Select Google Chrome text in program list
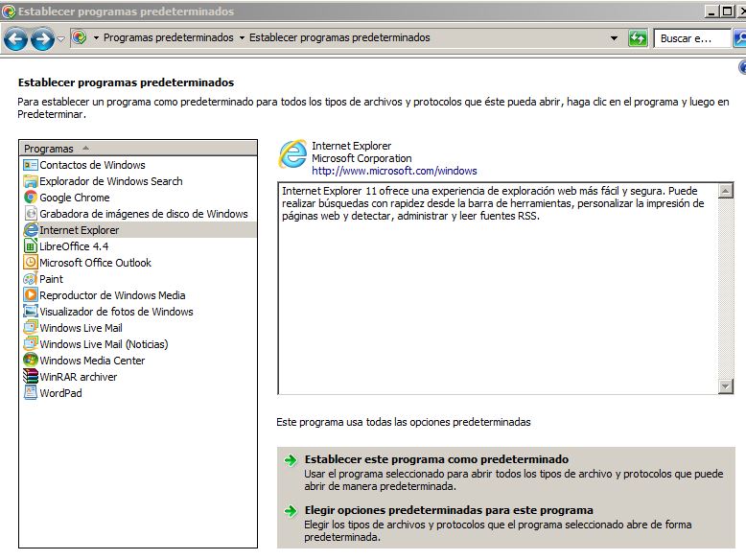746x560 pixels. coord(74,198)
